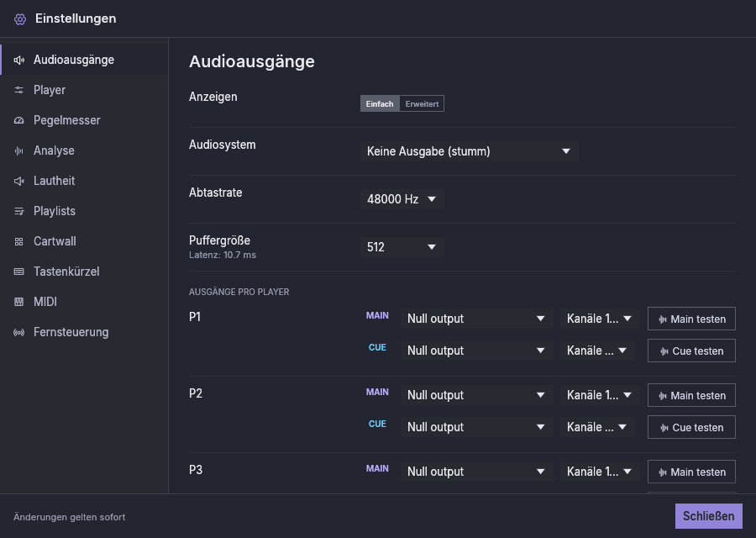Open P2 MAIN Kanäle dropdown
The height and width of the screenshot is (538, 756).
pos(600,395)
